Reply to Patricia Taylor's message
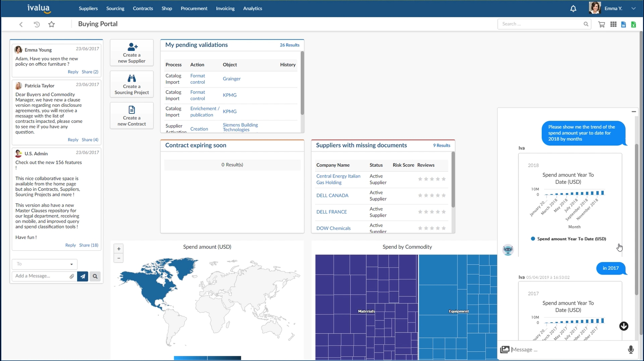 point(73,140)
